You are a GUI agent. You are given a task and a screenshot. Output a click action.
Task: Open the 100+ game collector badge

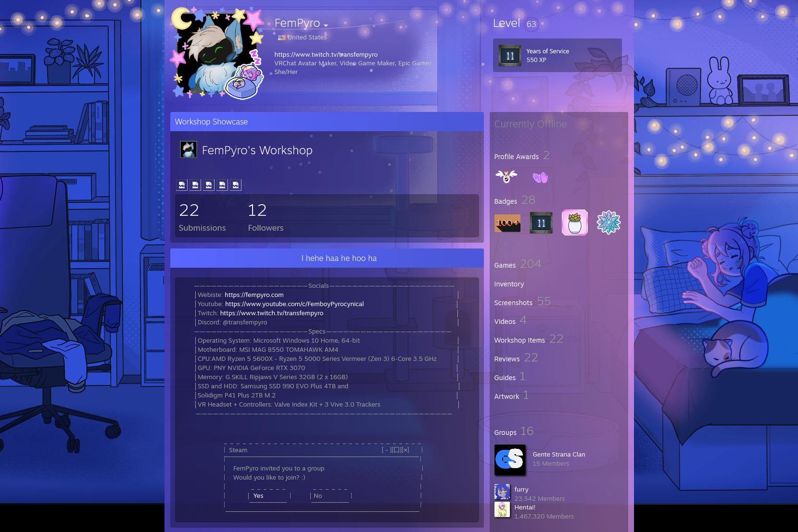click(x=507, y=223)
